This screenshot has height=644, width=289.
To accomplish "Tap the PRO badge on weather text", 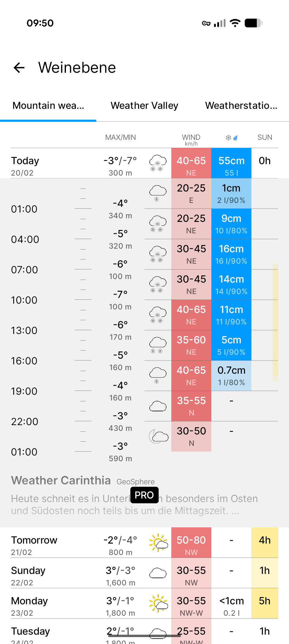I will [144, 495].
